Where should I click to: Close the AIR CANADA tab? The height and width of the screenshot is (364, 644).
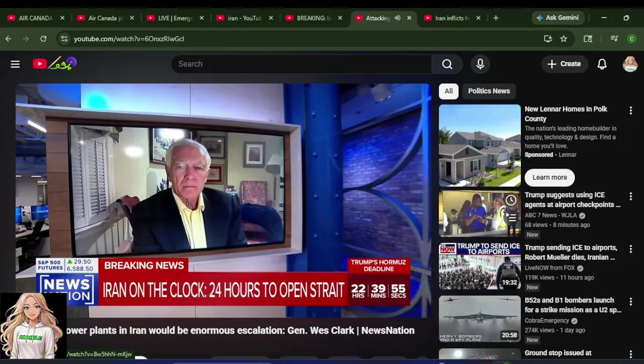click(62, 18)
